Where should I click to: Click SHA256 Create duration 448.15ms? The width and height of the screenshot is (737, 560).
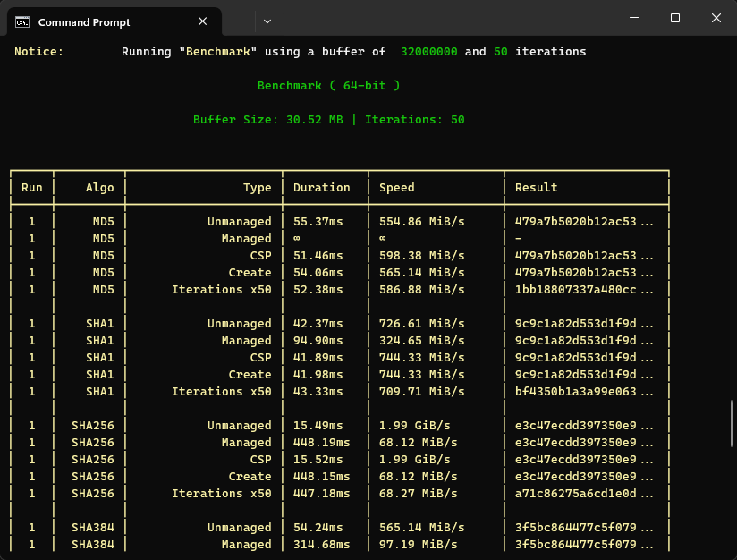(x=321, y=477)
